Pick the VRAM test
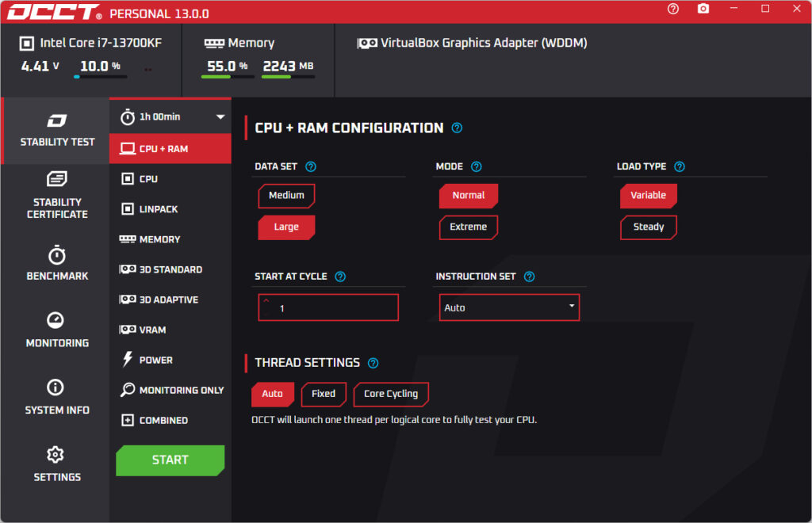The height and width of the screenshot is (523, 812). pyautogui.click(x=170, y=330)
